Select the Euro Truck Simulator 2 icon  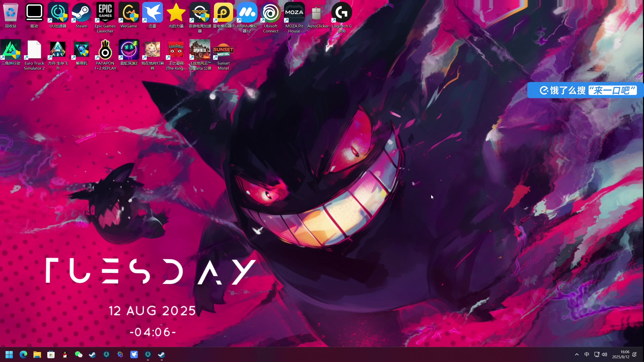(x=34, y=55)
